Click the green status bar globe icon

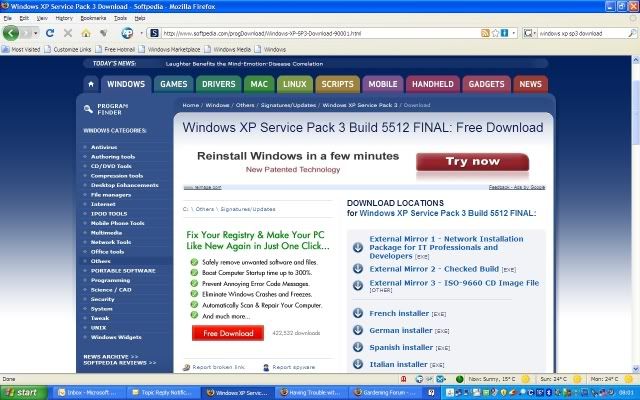tap(459, 379)
